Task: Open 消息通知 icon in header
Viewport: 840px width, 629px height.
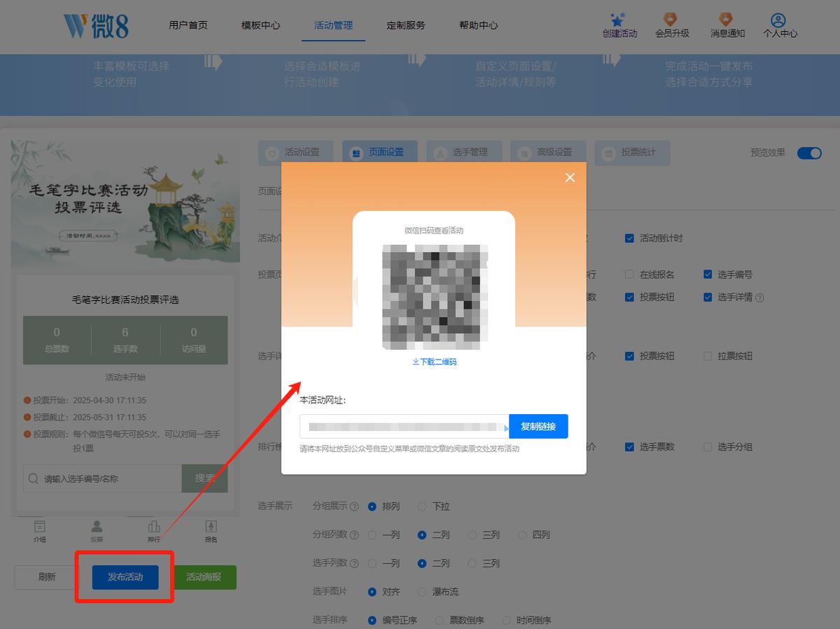Action: click(x=727, y=20)
